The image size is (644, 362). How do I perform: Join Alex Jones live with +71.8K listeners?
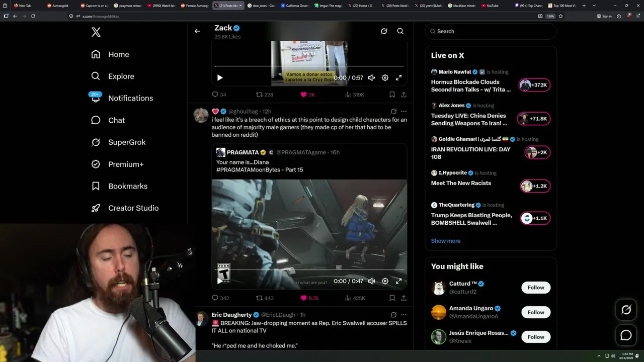click(534, 119)
